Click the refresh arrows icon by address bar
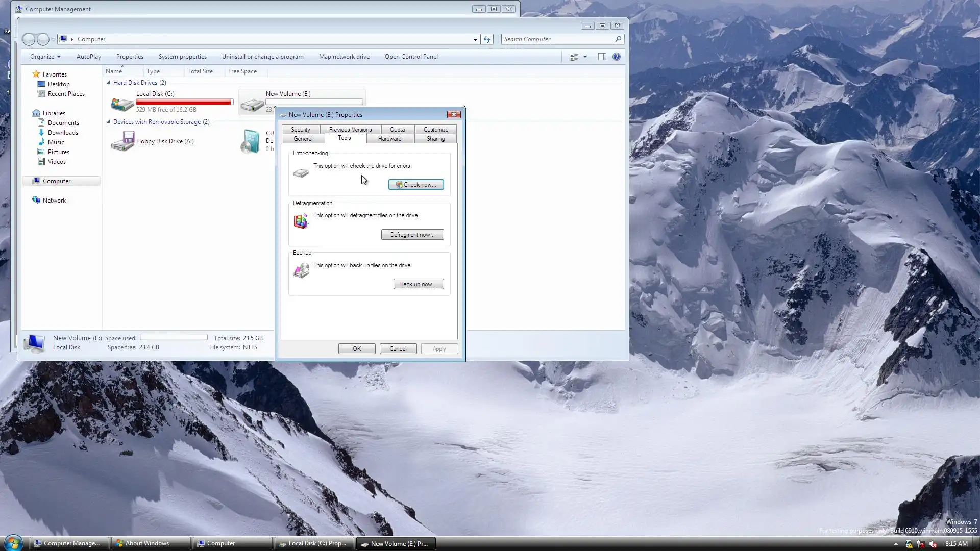Viewport: 980px width, 551px height. pos(487,39)
